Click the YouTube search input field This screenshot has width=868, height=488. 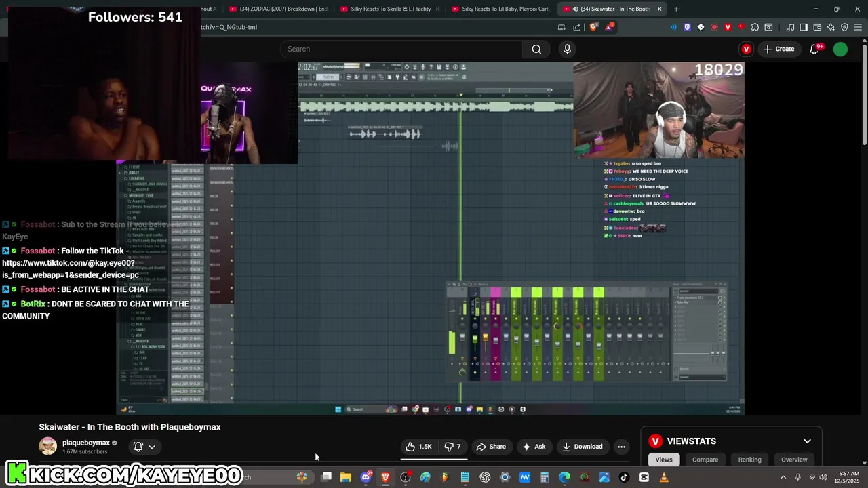pos(400,49)
